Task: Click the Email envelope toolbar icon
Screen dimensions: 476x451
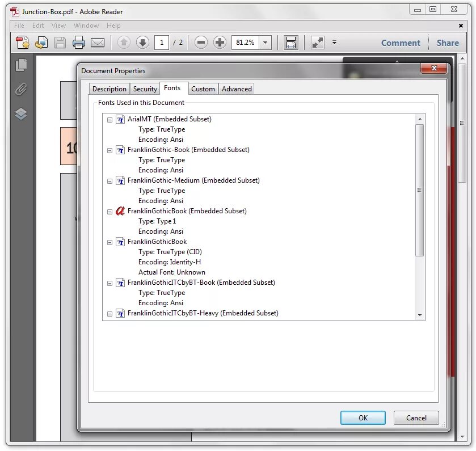Action: click(x=98, y=43)
